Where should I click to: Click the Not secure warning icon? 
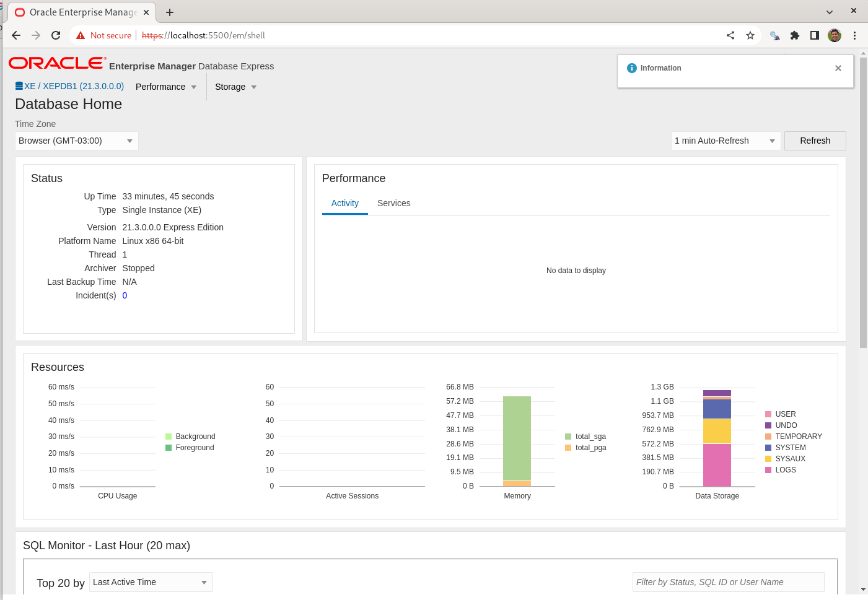click(x=81, y=35)
